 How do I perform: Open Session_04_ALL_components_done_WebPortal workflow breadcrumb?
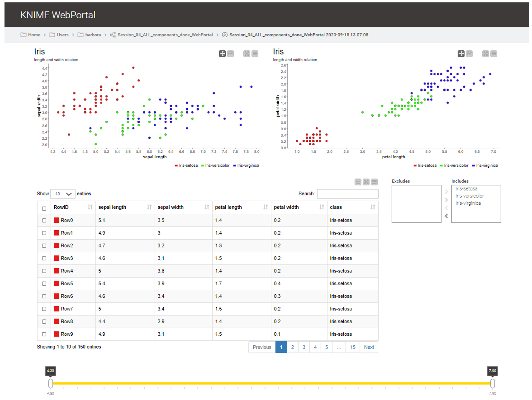161,35
